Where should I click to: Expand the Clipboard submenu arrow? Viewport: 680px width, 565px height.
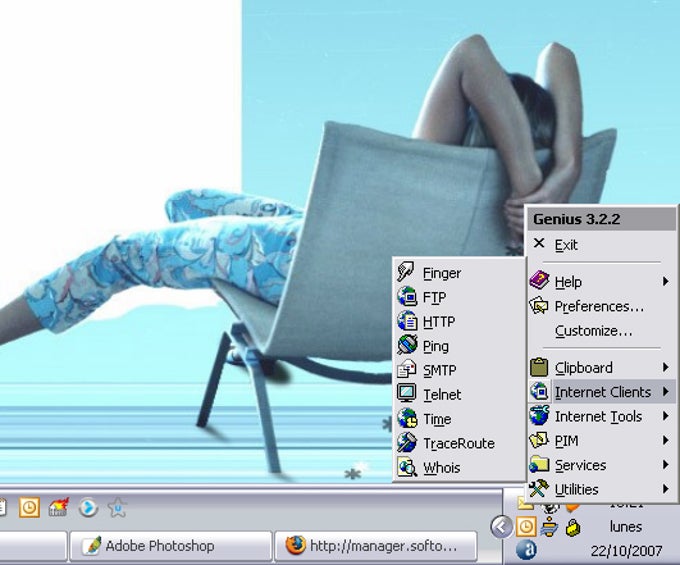(666, 367)
